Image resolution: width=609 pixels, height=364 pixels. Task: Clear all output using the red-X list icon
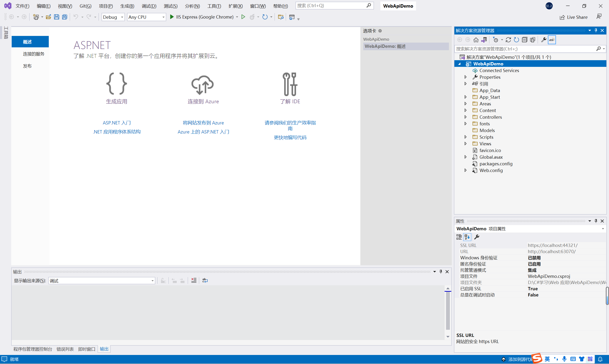point(194,280)
